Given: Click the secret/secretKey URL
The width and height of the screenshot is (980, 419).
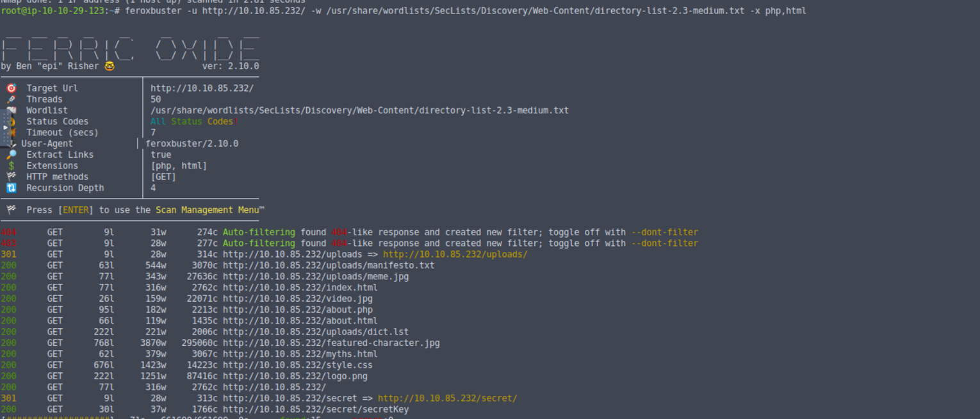Looking at the screenshot, I should tap(316, 409).
